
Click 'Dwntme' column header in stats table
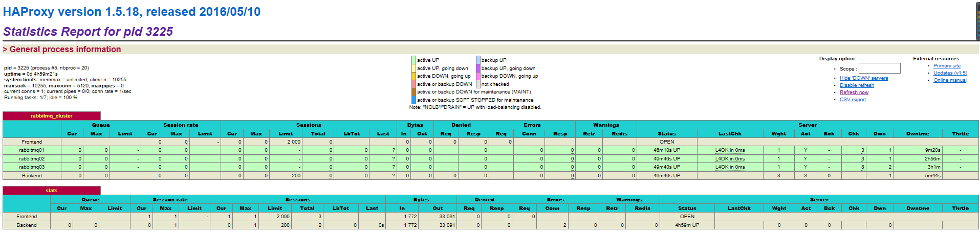[918, 208]
